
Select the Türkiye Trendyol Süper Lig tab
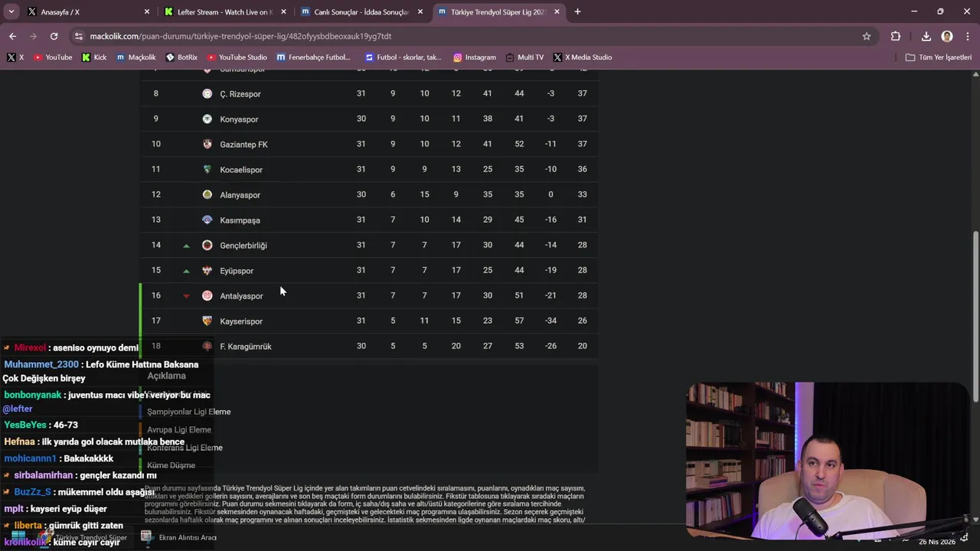click(499, 12)
